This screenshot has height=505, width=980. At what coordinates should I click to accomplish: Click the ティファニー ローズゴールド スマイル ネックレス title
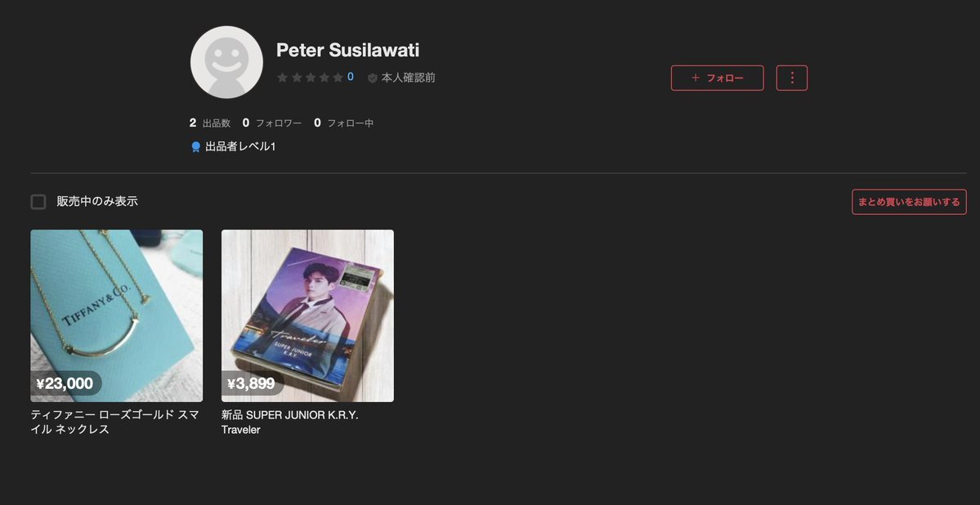click(115, 422)
